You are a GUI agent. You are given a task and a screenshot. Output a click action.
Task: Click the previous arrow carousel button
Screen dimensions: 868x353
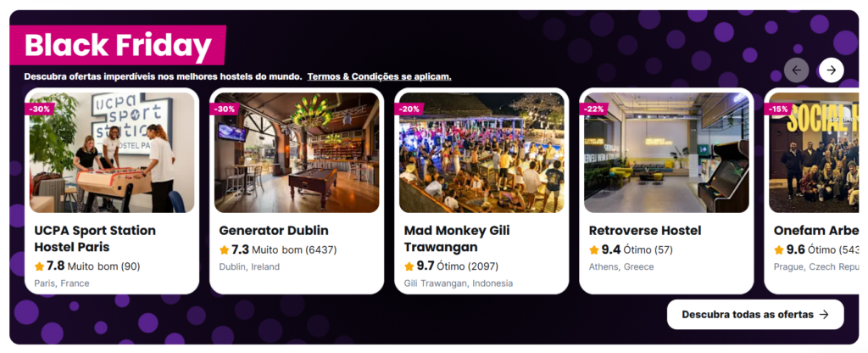(x=796, y=70)
